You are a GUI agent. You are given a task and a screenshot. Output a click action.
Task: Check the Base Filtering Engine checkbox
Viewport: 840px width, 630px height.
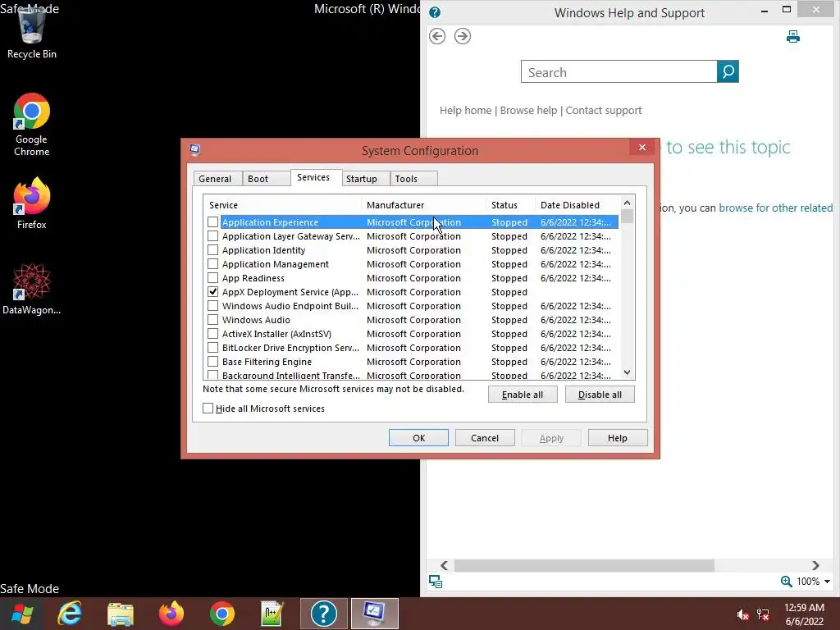(212, 361)
